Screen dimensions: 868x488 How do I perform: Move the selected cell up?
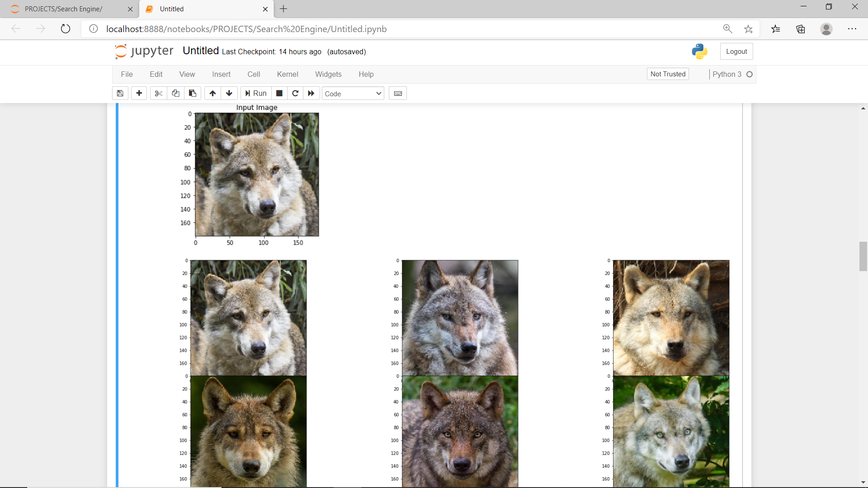coord(212,93)
